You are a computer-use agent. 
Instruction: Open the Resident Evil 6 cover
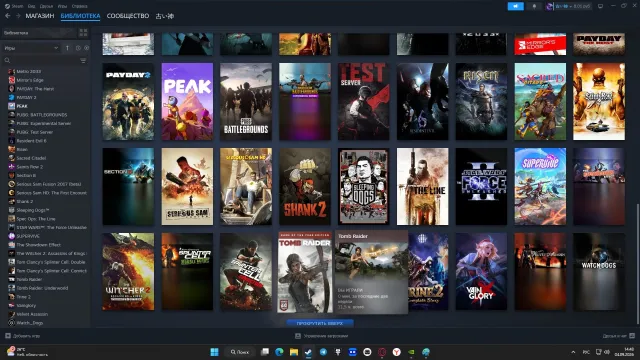422,101
